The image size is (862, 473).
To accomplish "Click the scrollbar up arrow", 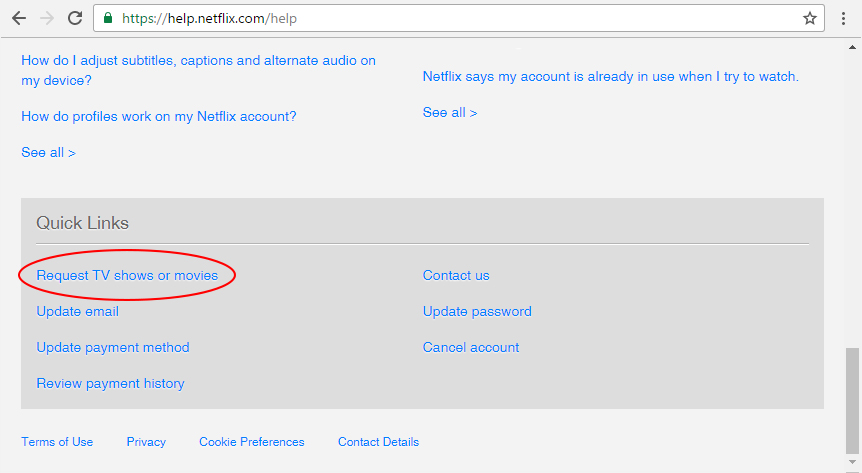I will pos(852,47).
